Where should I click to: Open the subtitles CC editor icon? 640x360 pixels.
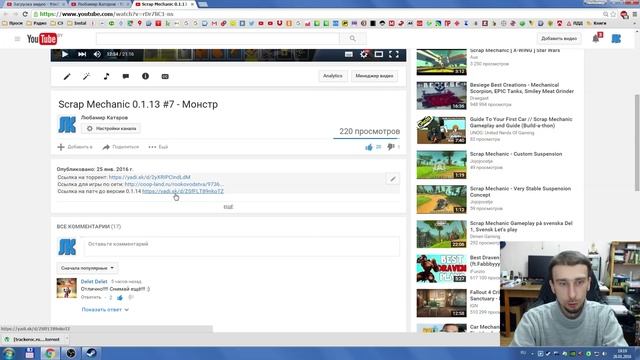tap(165, 76)
